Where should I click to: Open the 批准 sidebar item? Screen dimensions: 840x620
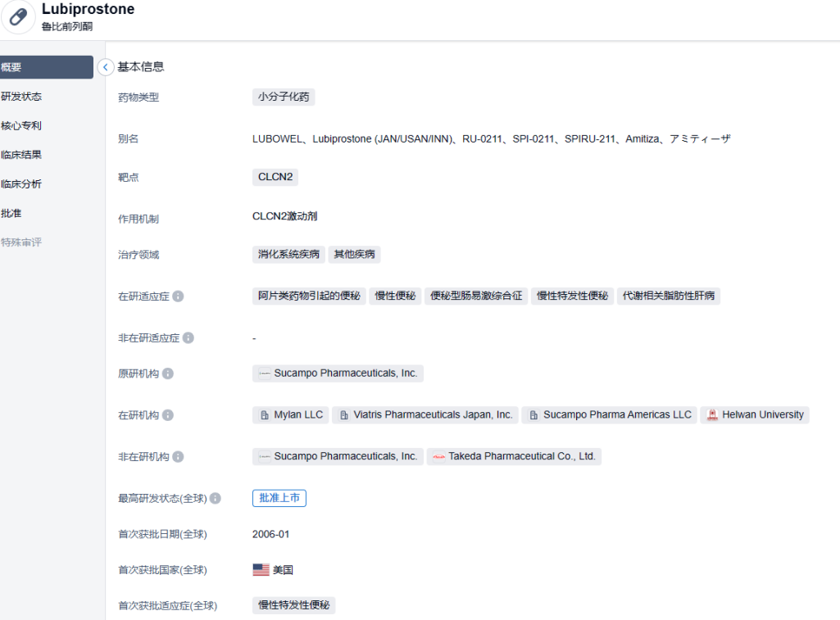(11, 213)
